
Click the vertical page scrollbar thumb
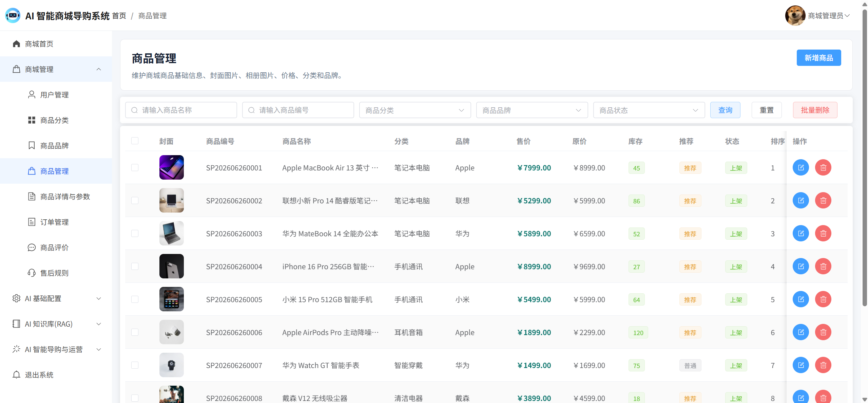tap(865, 158)
